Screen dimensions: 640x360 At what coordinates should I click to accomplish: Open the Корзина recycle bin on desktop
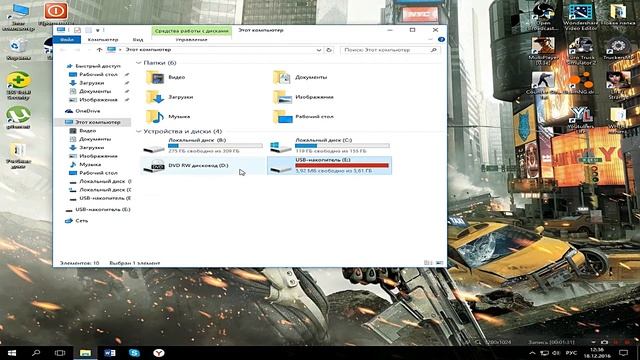pos(18,50)
